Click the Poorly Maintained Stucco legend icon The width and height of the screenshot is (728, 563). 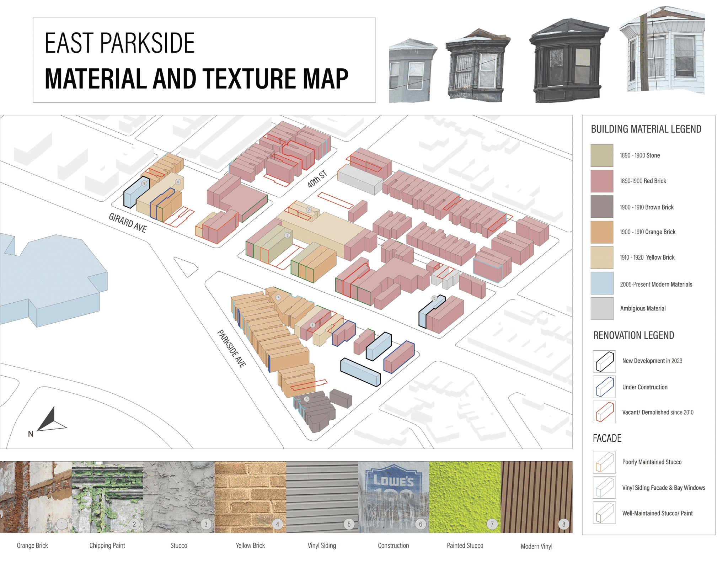604,462
